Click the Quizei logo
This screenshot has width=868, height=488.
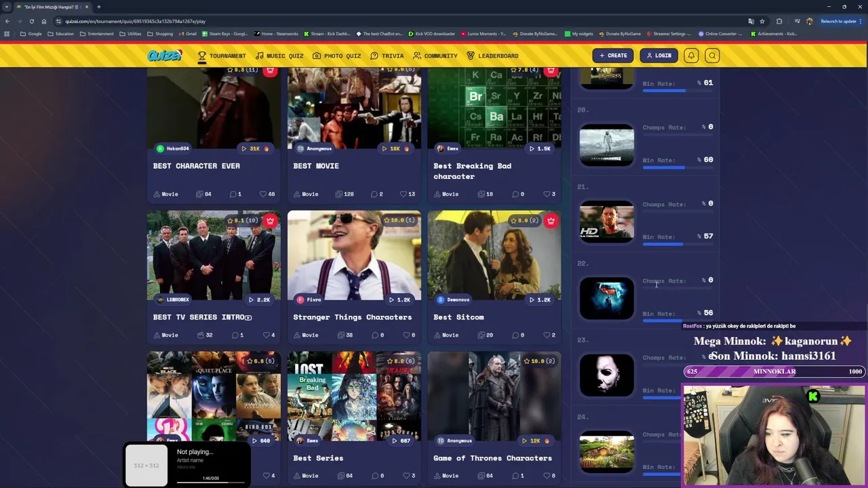165,56
